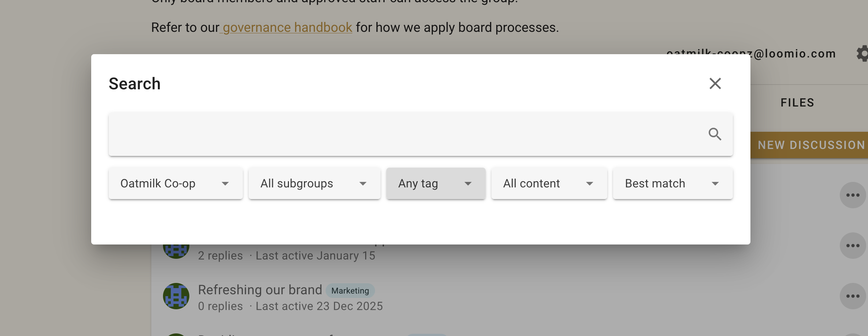Screen dimensions: 868x336
Task: Open options menu for Refreshing our brand
Action: (853, 296)
